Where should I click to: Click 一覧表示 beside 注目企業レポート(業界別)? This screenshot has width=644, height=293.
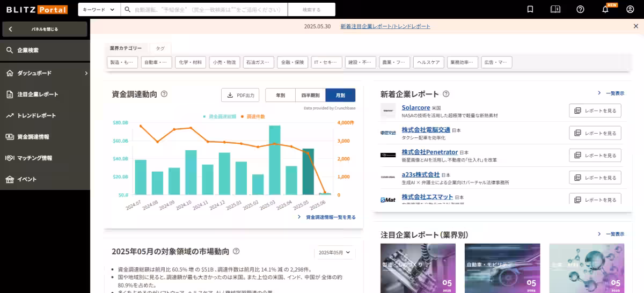[611, 234]
